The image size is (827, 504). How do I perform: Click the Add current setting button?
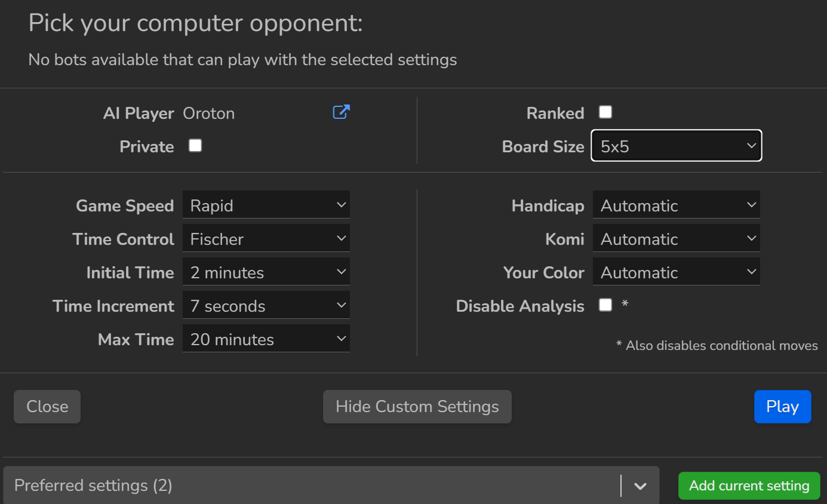749,485
